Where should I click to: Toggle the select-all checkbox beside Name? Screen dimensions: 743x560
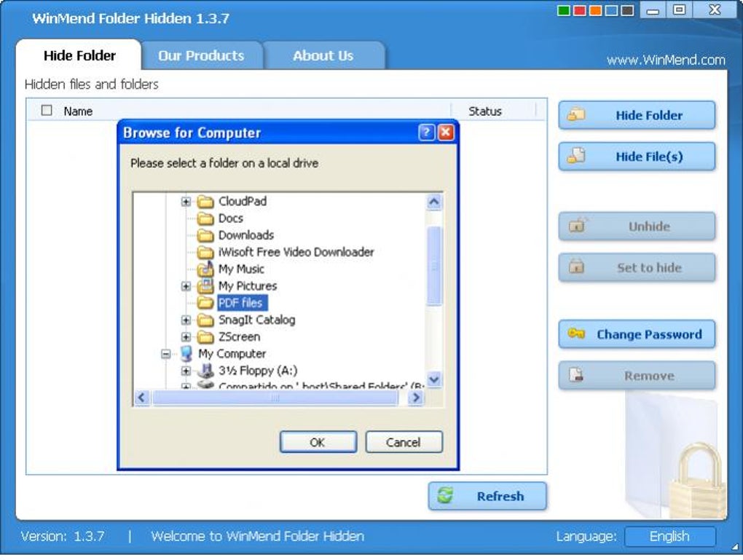[47, 111]
